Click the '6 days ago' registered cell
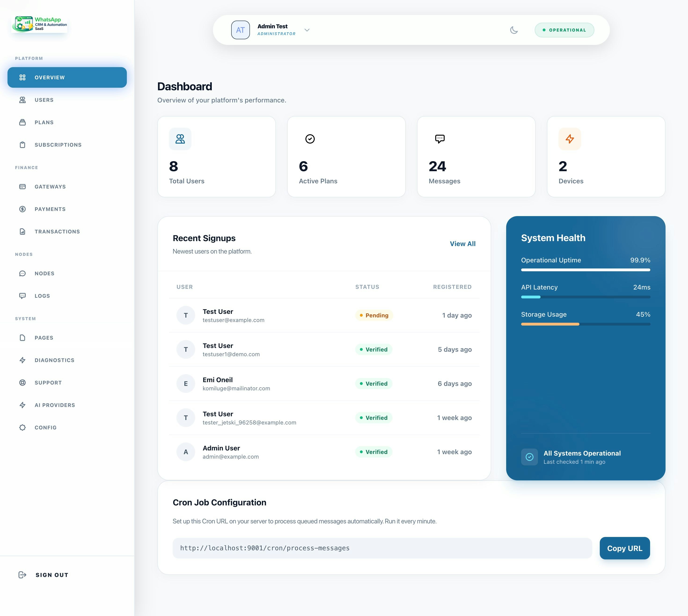 click(455, 384)
